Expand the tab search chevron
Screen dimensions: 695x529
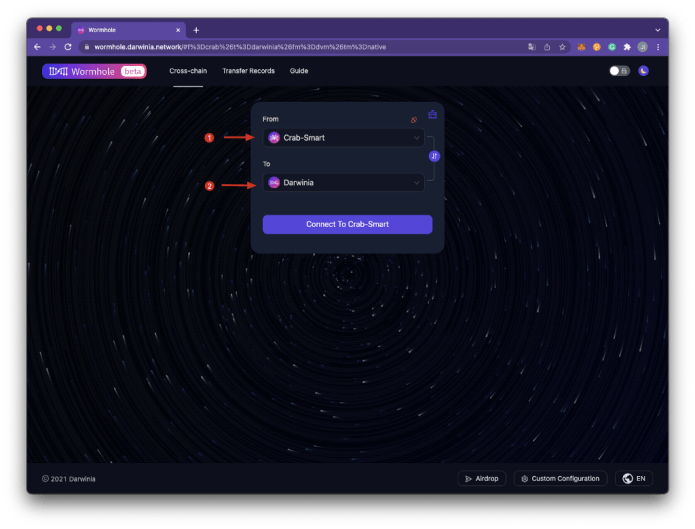pos(658,30)
